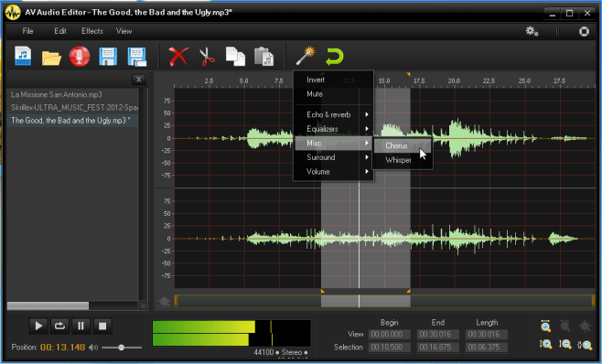Click the greyed target icon in the zoom panel
This screenshot has width=602, height=364.
coord(585,327)
